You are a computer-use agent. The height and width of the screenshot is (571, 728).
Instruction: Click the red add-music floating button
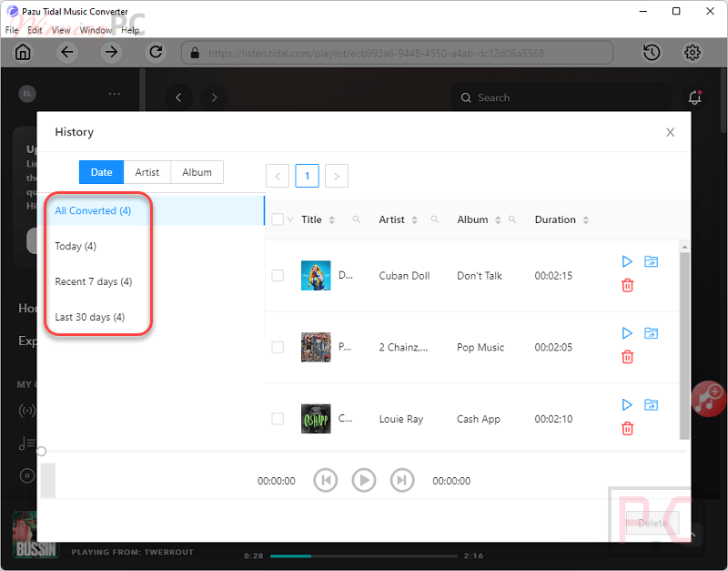[709, 399]
